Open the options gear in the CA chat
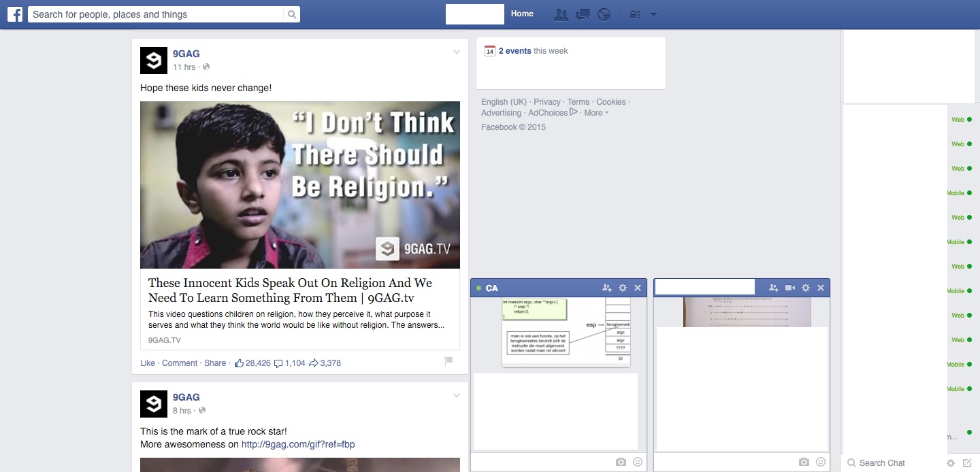This screenshot has width=980, height=472. [622, 288]
